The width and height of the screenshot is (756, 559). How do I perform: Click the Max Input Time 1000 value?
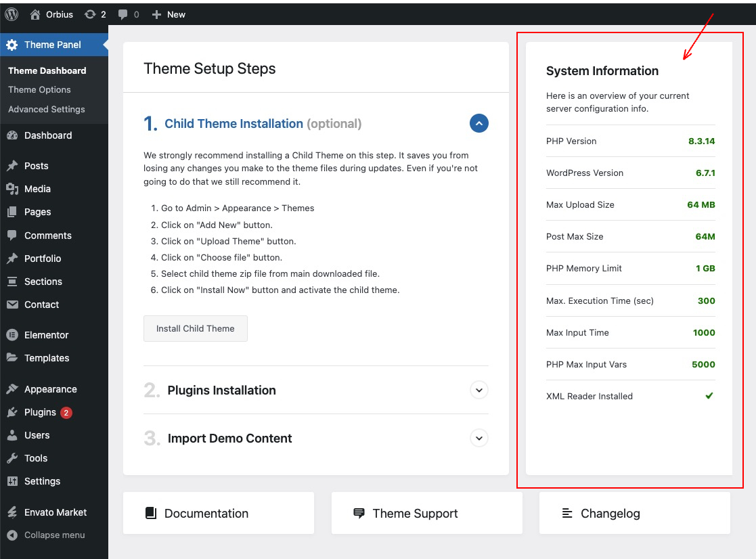pyautogui.click(x=704, y=332)
